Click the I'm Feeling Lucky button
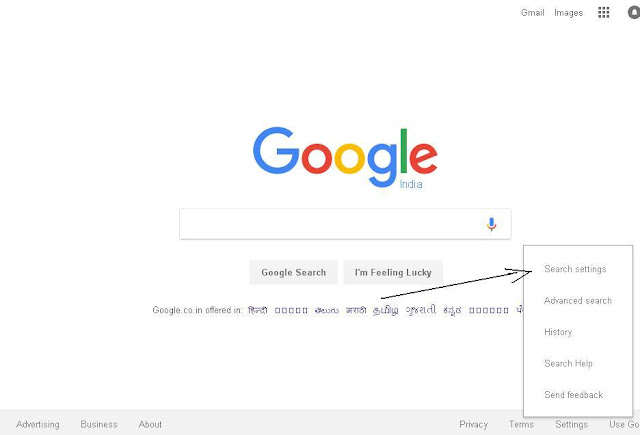 coord(393,272)
